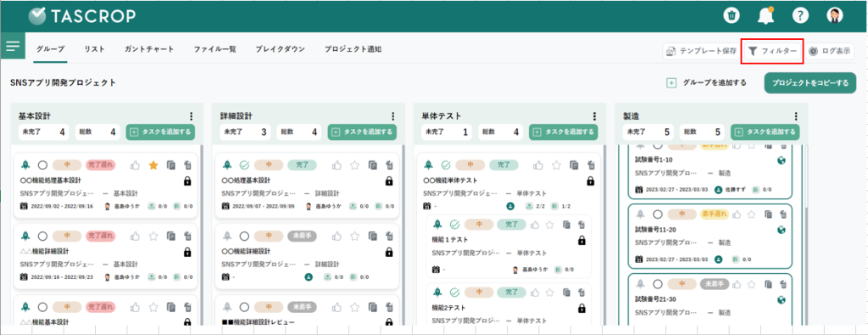Click globe icon on 試験番号21-30 card
Image resolution: width=868 pixels, height=335 pixels.
[x=782, y=300]
